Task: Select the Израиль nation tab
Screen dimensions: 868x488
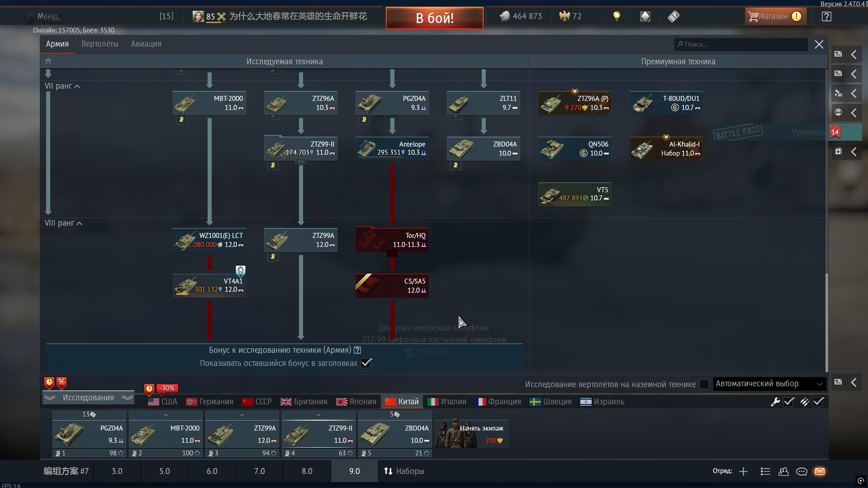Action: 602,402
